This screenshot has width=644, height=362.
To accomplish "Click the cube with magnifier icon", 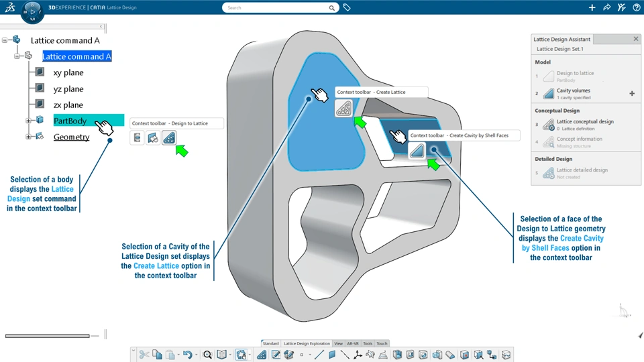I will (478, 355).
